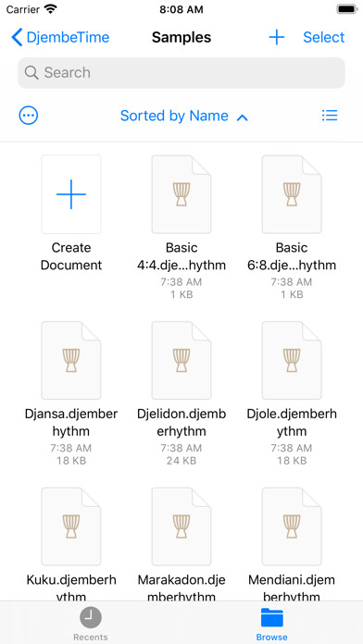
Task: Open the Djansa.djemberhythm file icon
Action: click(71, 360)
